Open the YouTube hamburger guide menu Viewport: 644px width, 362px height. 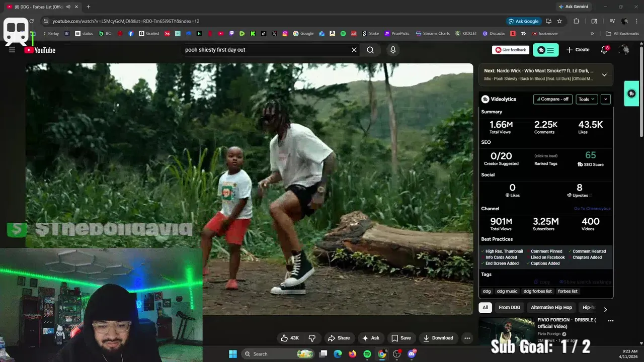tap(12, 50)
